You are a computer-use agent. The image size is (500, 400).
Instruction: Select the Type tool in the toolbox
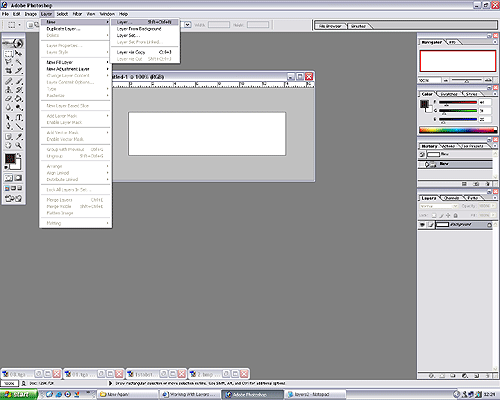[x=19, y=118]
